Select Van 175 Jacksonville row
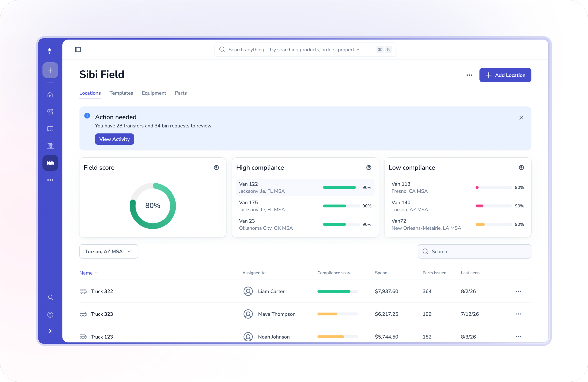Viewport: 588px width, 382px height. pyautogui.click(x=305, y=206)
